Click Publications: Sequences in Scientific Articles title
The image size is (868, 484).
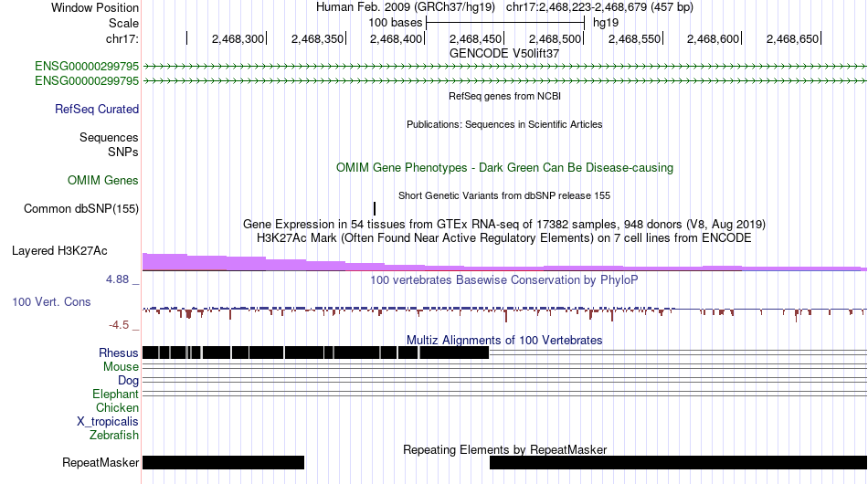[504, 124]
